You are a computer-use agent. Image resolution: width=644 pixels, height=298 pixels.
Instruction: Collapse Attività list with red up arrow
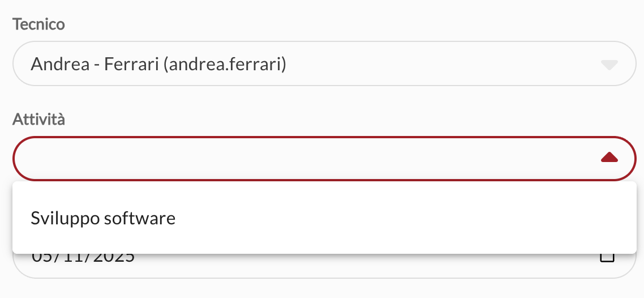tap(609, 157)
